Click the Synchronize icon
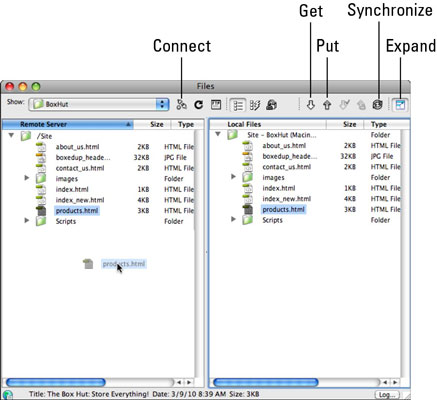Viewport: 437px width, 400px height. pos(378,105)
